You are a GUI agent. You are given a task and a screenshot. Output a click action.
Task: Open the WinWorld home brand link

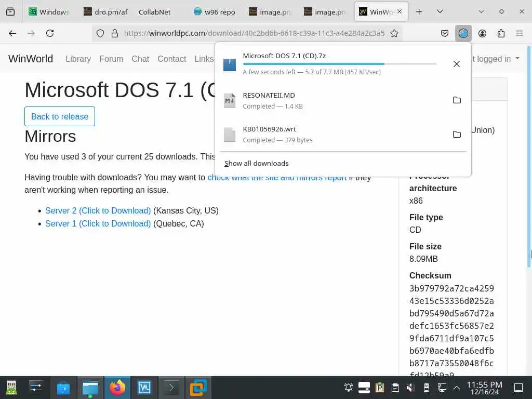click(x=31, y=59)
